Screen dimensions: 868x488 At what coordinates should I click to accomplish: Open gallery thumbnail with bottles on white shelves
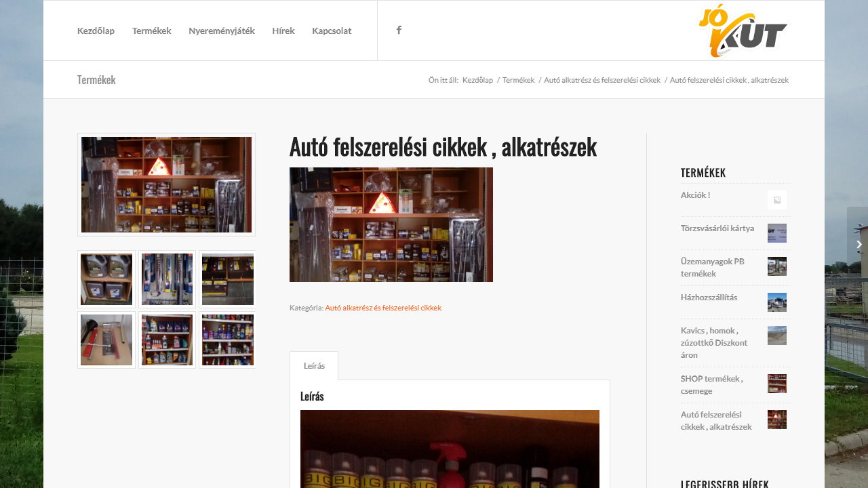228,340
